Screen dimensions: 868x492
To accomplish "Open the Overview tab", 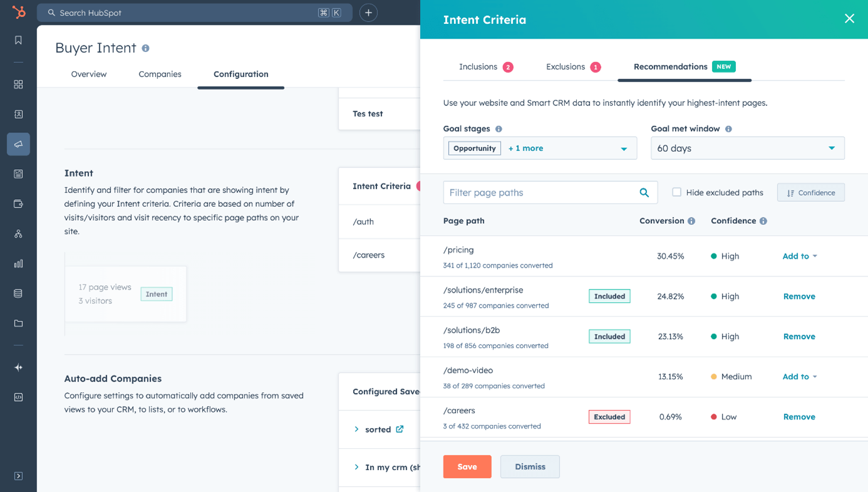I will click(89, 74).
